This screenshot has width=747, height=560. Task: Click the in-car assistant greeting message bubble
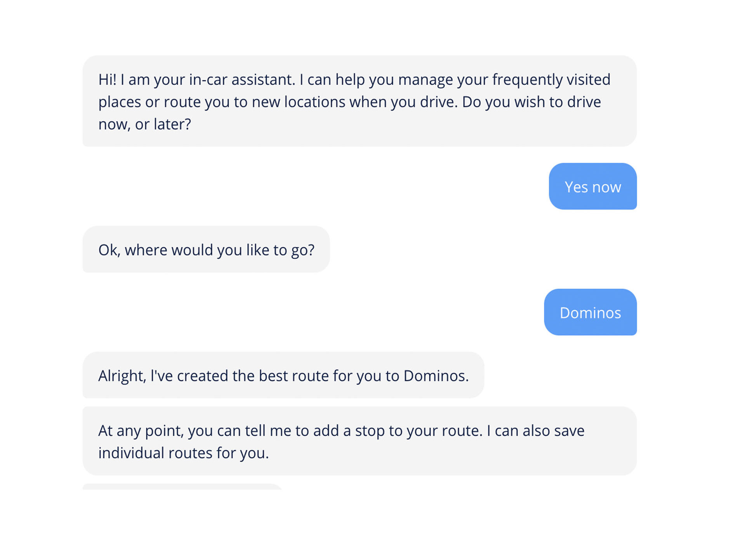click(359, 101)
